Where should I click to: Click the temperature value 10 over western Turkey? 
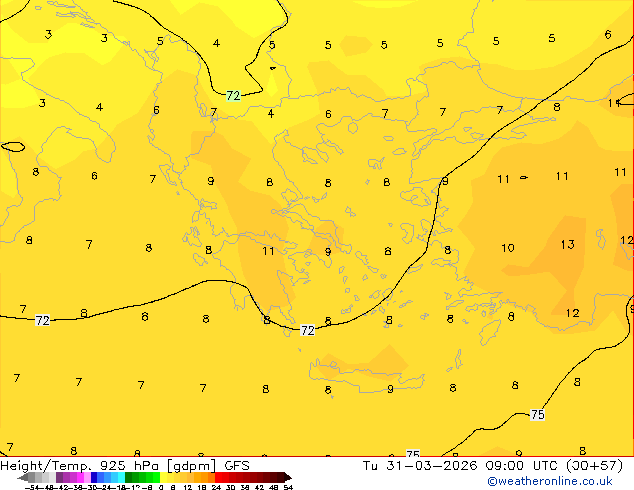click(508, 248)
